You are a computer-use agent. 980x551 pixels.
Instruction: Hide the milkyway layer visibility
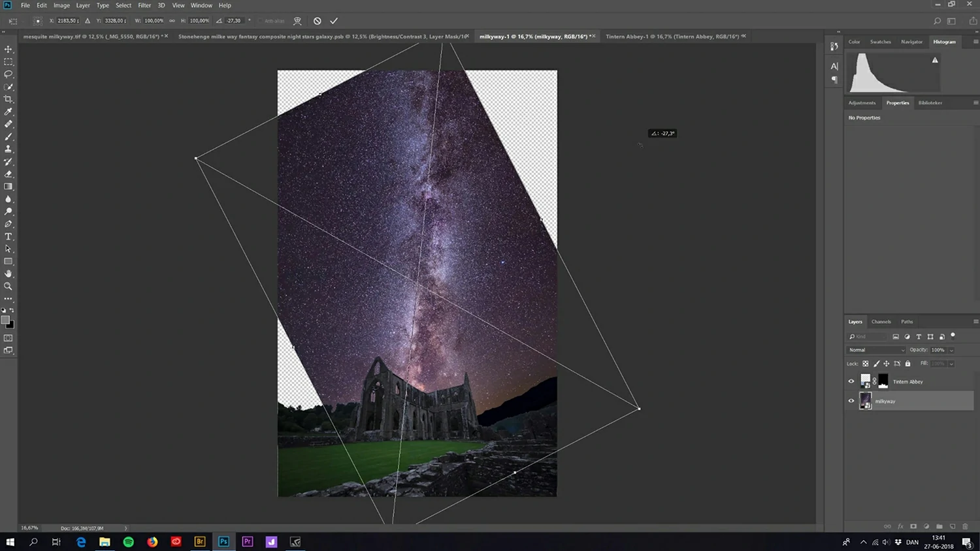pos(851,401)
